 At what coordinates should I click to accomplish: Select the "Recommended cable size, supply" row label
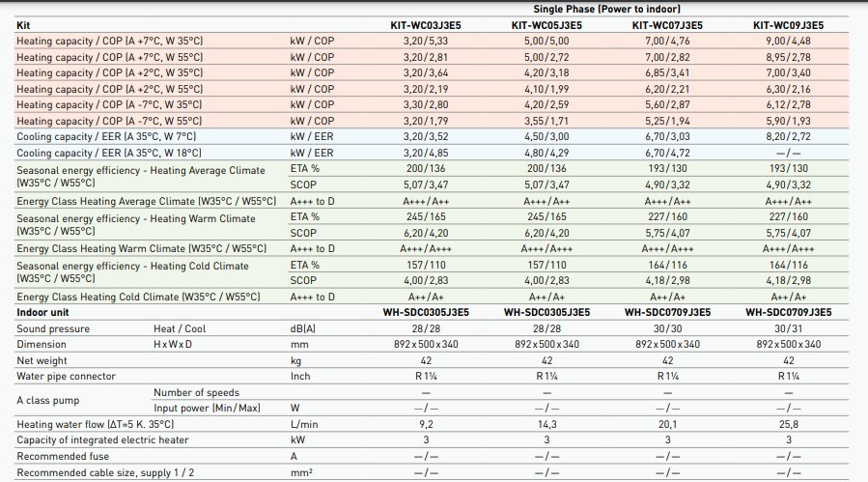point(105,472)
